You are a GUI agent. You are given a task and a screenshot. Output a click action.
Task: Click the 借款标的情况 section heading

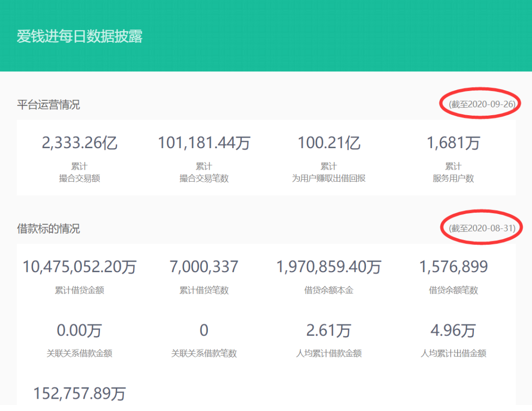tap(48, 228)
